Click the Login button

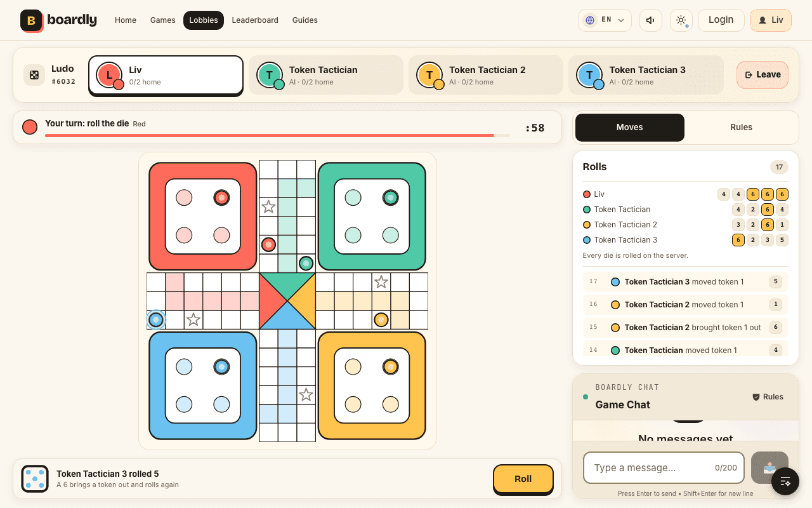[721, 20]
